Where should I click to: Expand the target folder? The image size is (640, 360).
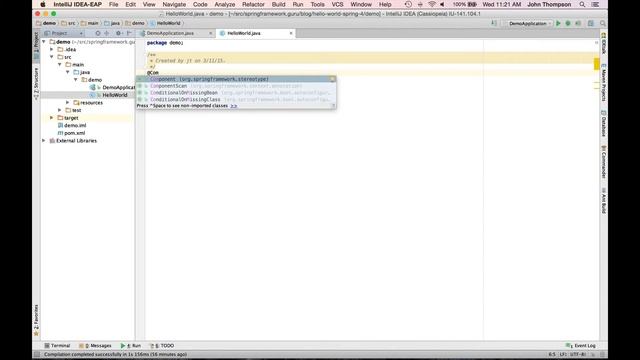coord(52,118)
